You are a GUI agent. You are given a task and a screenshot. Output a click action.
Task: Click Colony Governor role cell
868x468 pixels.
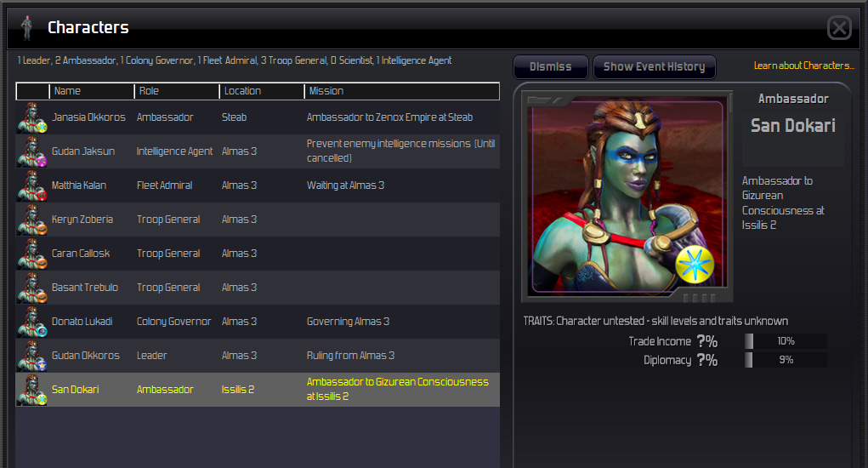[173, 322]
